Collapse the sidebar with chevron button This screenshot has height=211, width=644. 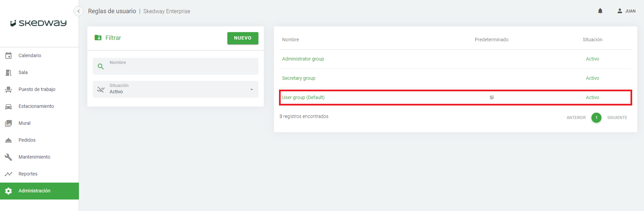tap(79, 11)
